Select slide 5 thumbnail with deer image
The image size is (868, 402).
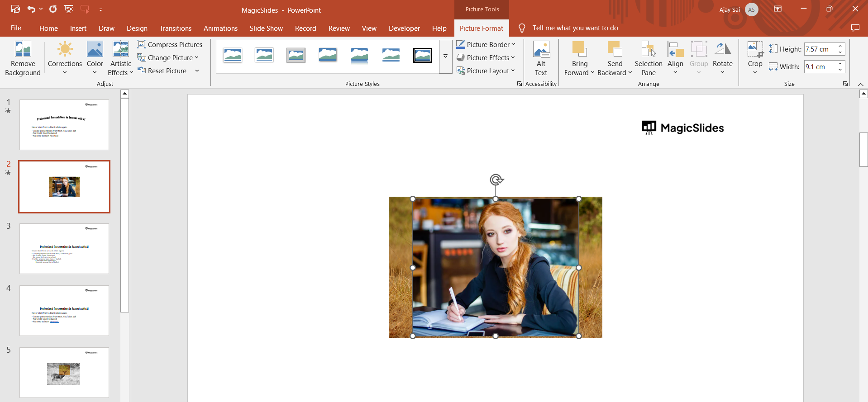pos(64,373)
